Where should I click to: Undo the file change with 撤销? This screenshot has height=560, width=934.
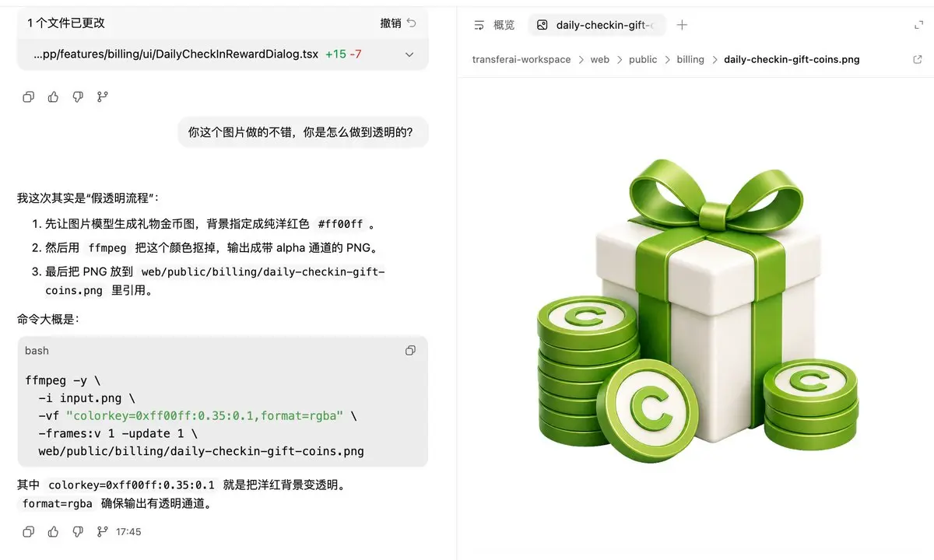pyautogui.click(x=399, y=23)
